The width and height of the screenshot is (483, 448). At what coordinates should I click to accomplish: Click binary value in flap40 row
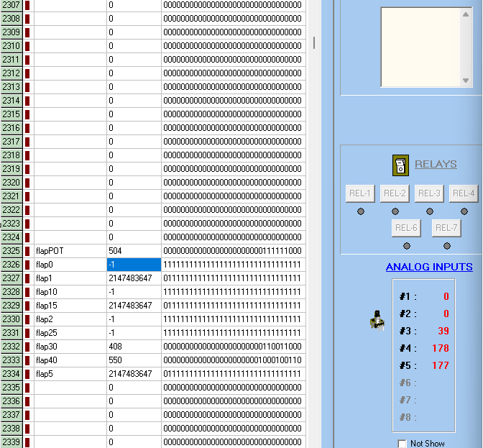(232, 360)
